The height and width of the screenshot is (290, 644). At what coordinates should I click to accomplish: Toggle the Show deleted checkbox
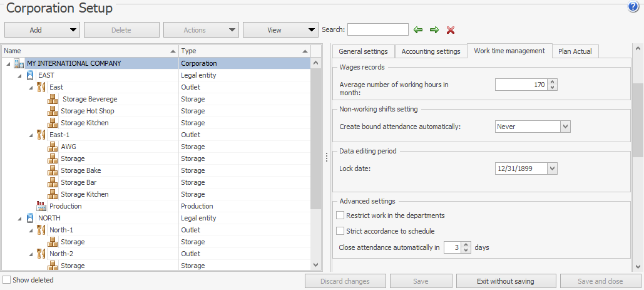7,280
